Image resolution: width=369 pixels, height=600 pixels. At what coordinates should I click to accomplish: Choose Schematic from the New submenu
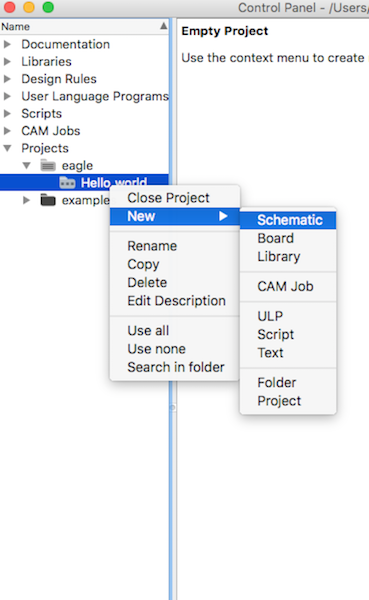(288, 220)
